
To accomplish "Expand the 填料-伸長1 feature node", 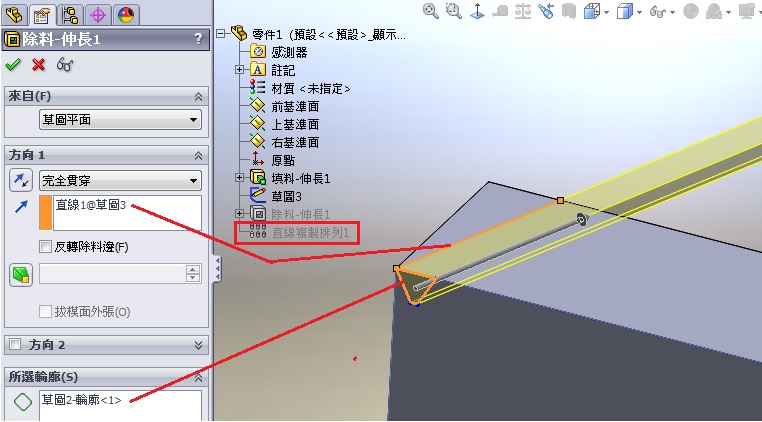I will [x=239, y=178].
